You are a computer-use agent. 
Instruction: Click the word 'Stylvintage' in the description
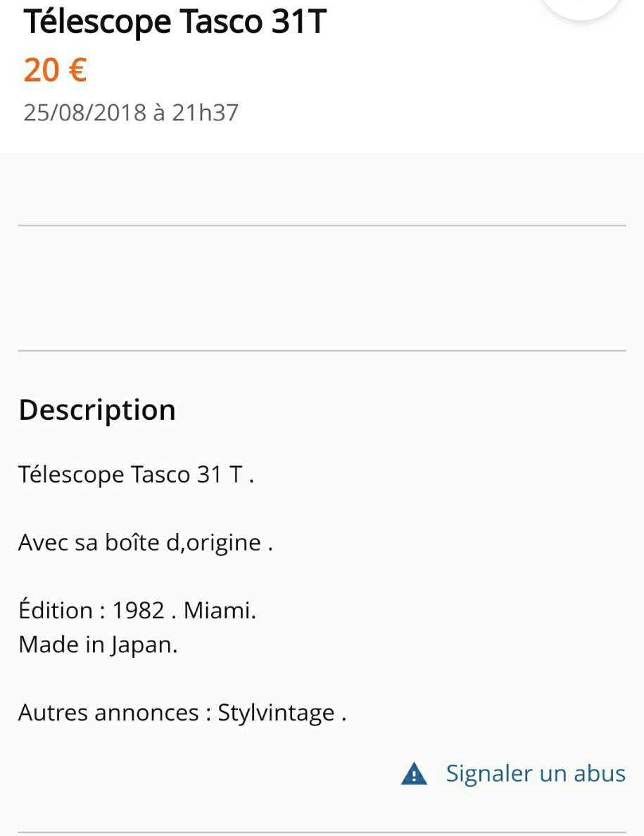coord(276,713)
